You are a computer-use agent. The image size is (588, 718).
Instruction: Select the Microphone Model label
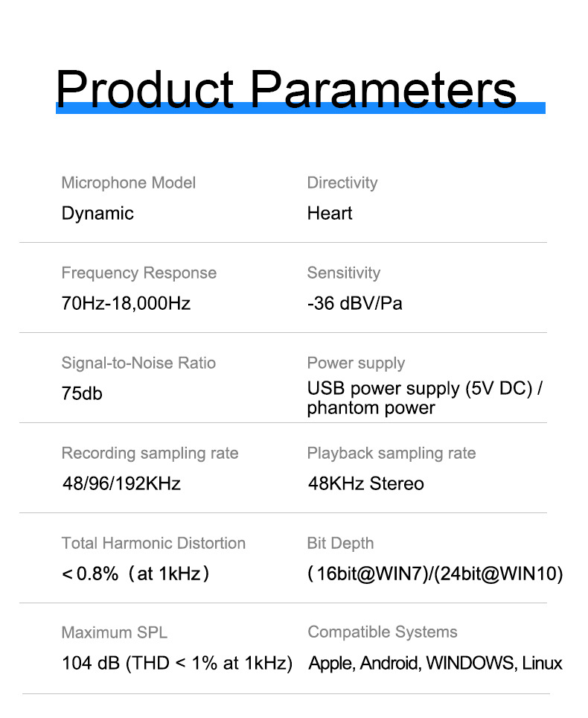tap(129, 182)
